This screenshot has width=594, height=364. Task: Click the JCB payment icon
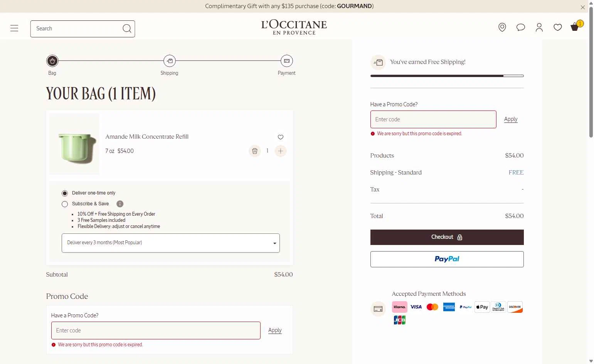tap(400, 320)
